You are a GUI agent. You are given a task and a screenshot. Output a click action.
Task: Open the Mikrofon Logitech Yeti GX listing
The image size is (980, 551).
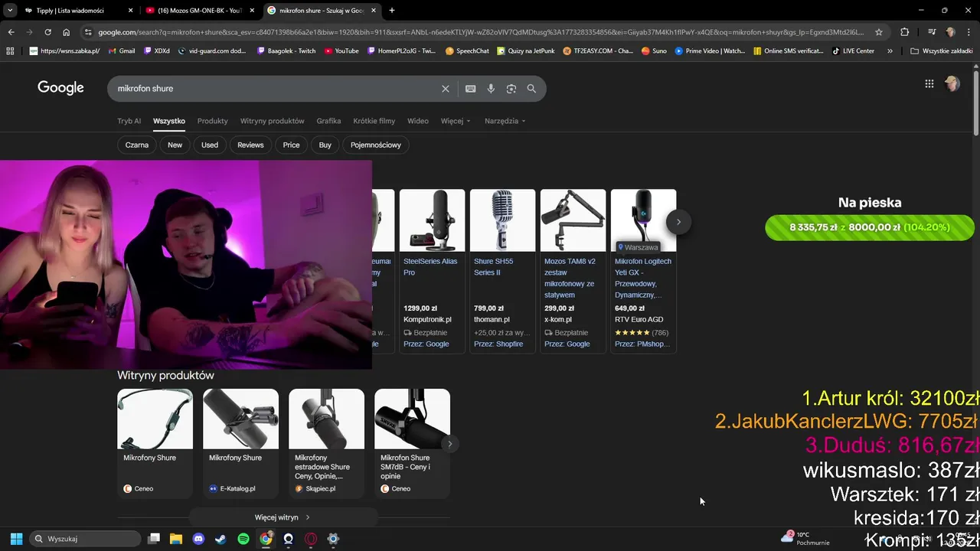pyautogui.click(x=643, y=271)
